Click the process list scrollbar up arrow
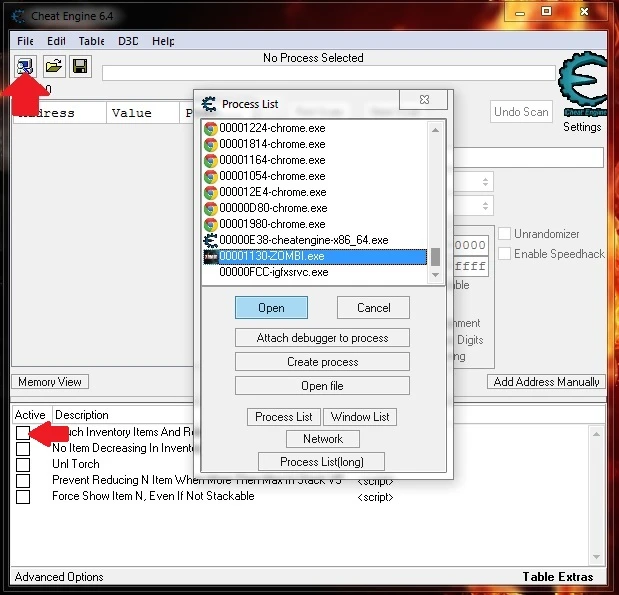Screen dimensions: 619x595 coord(435,130)
